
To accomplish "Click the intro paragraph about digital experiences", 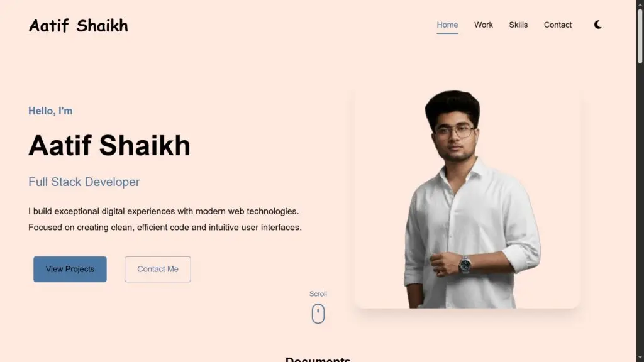I will (x=165, y=219).
